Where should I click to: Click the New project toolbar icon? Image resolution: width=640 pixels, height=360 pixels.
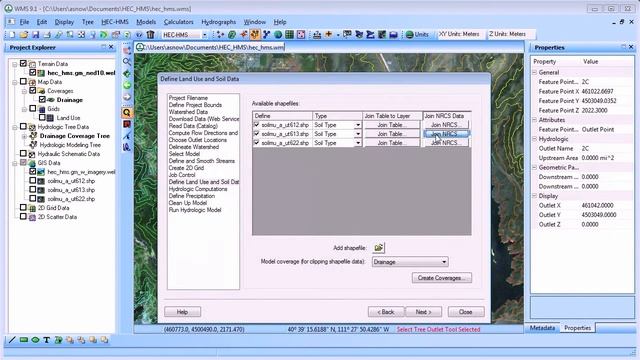(x=12, y=35)
